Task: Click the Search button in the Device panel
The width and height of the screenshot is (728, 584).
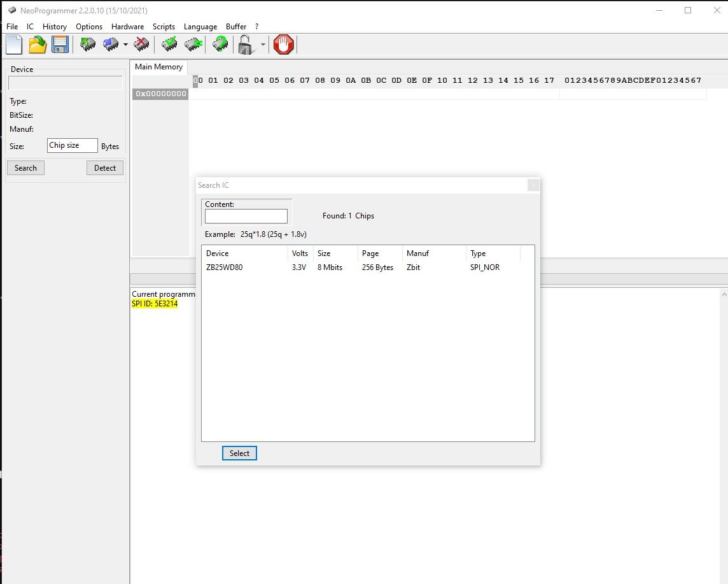Action: tap(25, 167)
